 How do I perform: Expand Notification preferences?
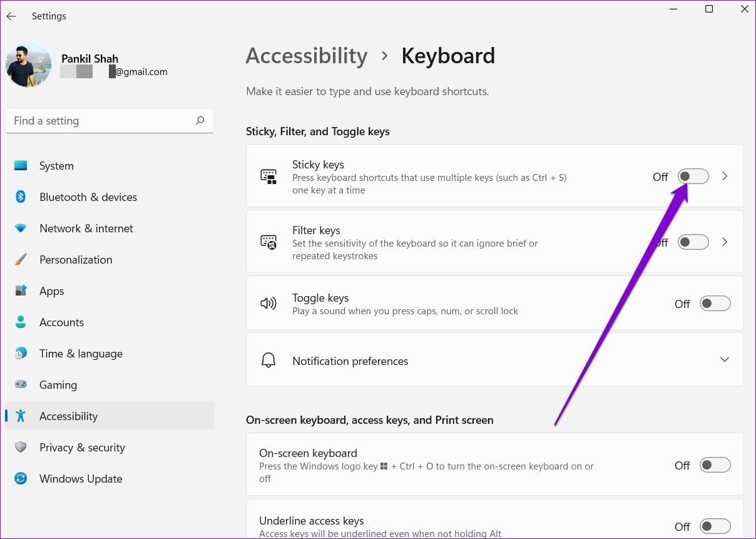pos(724,360)
